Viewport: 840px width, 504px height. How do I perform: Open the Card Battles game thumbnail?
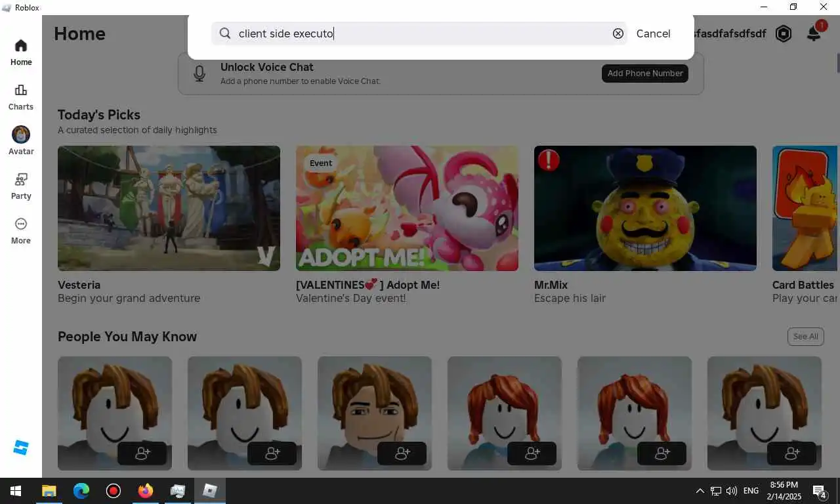[805, 208]
